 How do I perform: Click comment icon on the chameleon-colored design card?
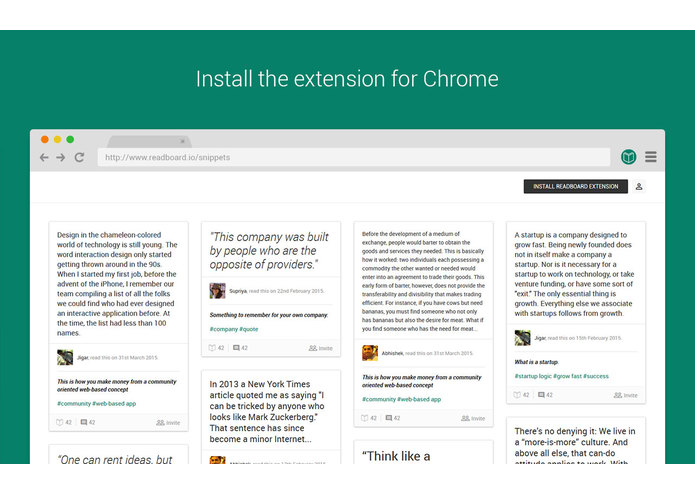pos(84,423)
